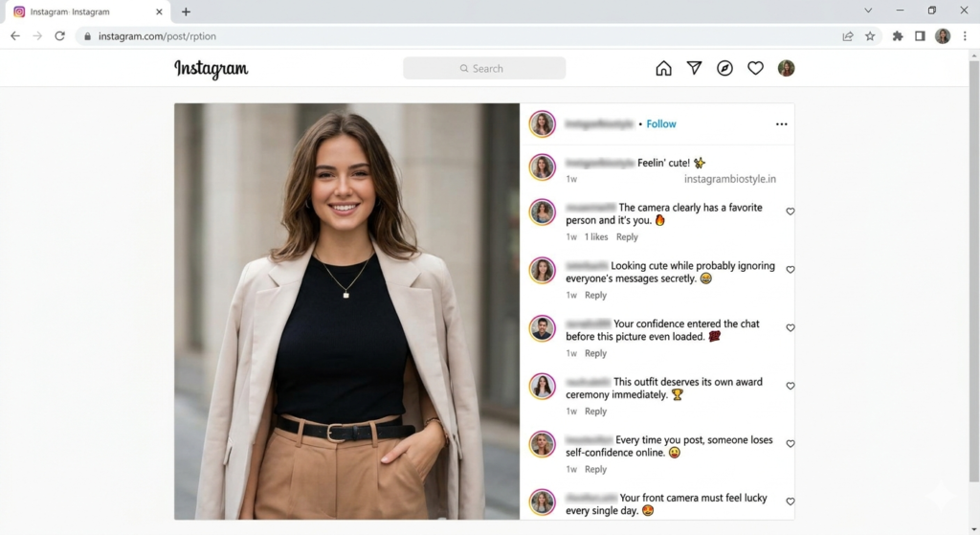The width and height of the screenshot is (980, 535).
Task: Reload the page
Action: tap(60, 36)
